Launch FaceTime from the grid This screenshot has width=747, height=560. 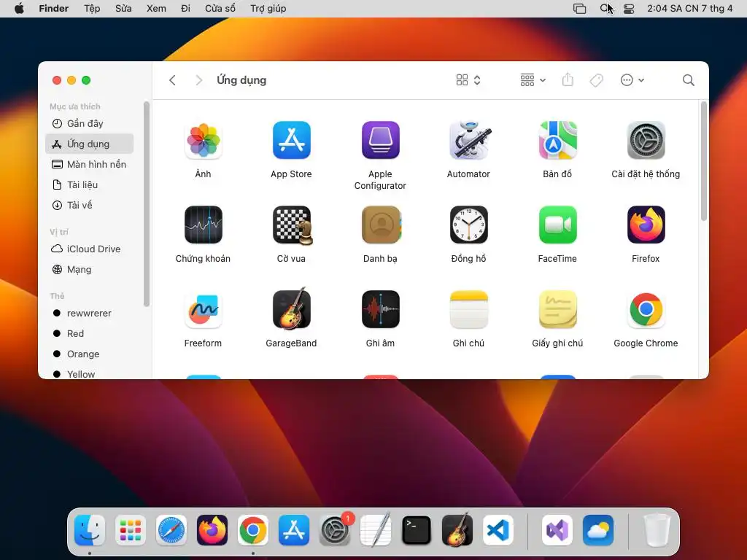point(557,225)
